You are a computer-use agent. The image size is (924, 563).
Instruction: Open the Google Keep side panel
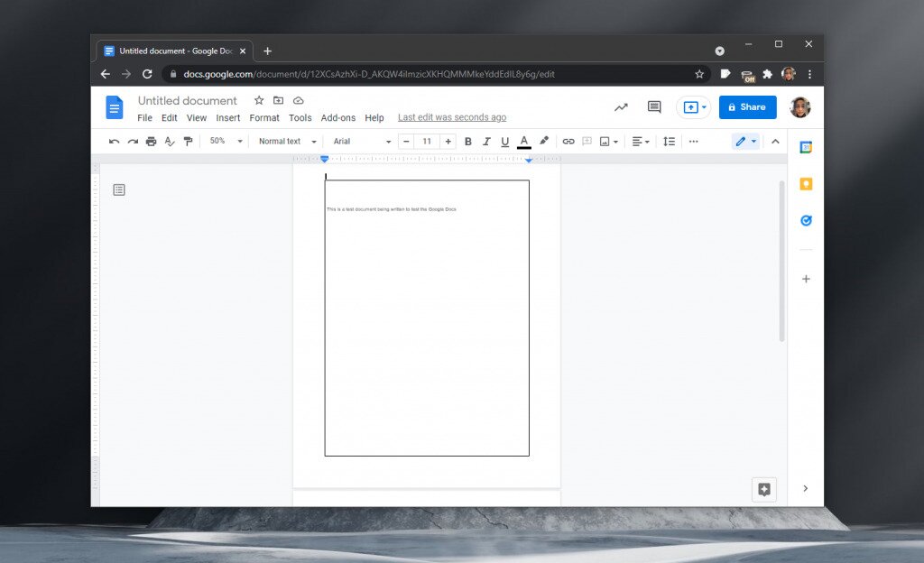pos(806,183)
